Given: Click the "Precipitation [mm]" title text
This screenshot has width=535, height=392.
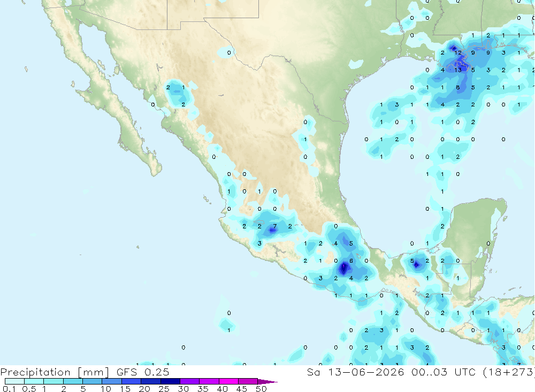Looking at the screenshot, I should [55, 372].
